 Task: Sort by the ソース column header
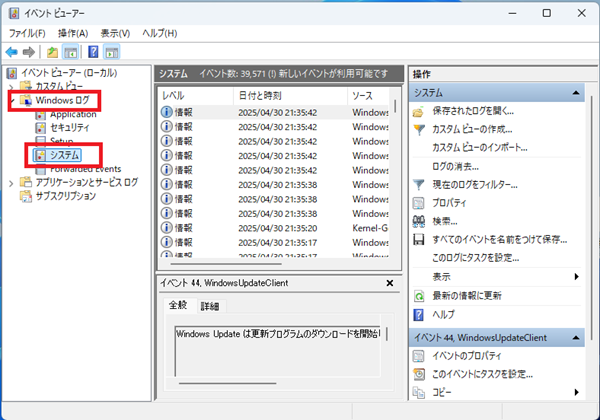point(368,96)
